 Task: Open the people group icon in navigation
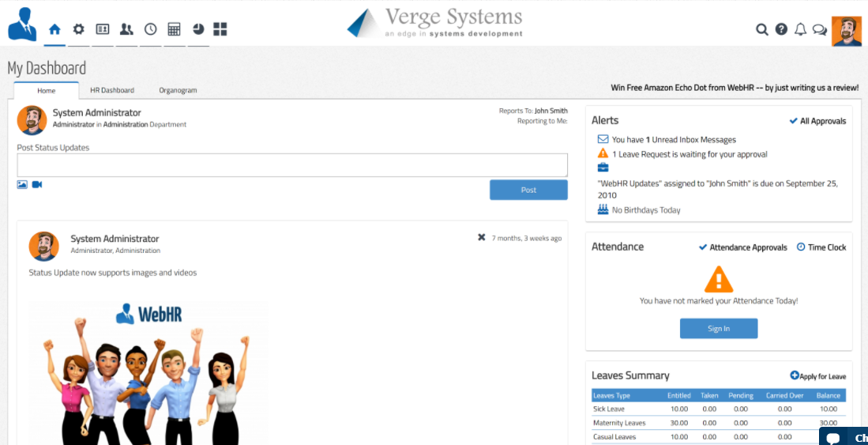click(126, 29)
